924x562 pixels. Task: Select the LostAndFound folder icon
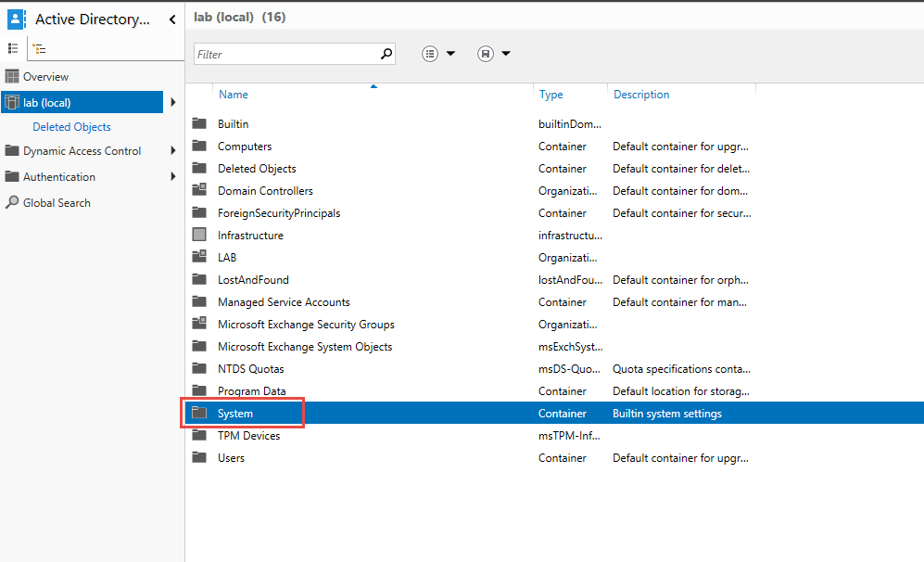199,279
